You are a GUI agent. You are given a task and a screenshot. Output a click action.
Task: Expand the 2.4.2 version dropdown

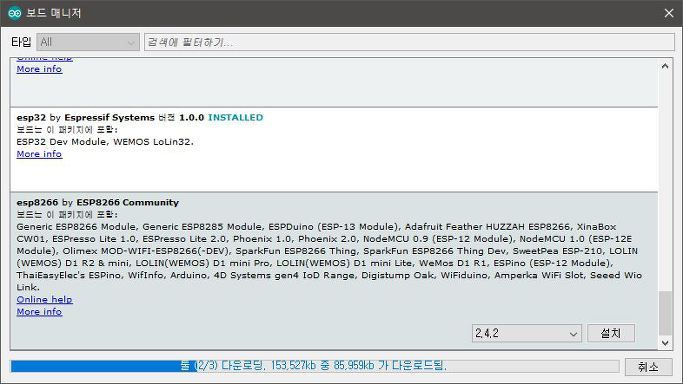tap(527, 333)
